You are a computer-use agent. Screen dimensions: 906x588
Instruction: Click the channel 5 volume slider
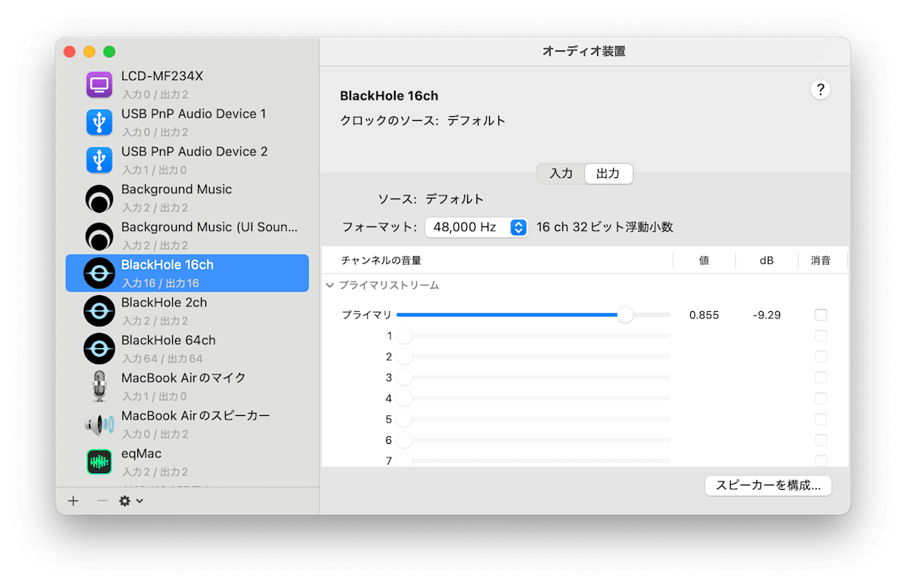(x=533, y=419)
